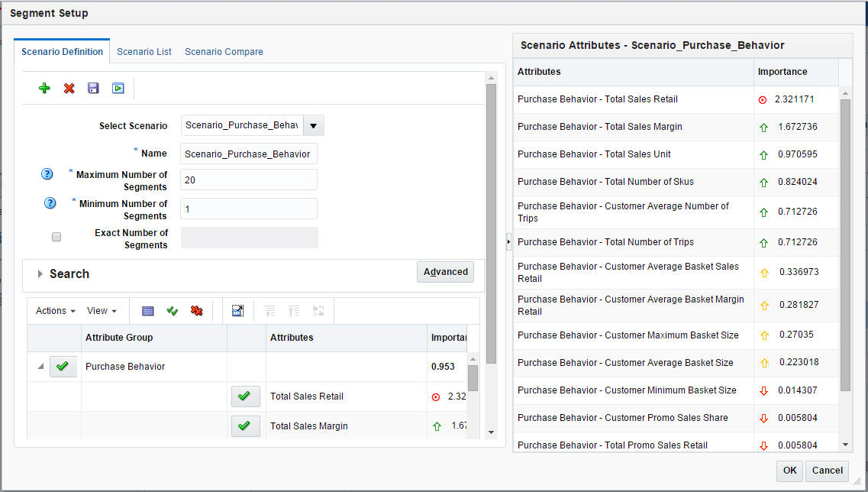Toggle the Total Sales Margin attribute checkmark

pyautogui.click(x=245, y=426)
